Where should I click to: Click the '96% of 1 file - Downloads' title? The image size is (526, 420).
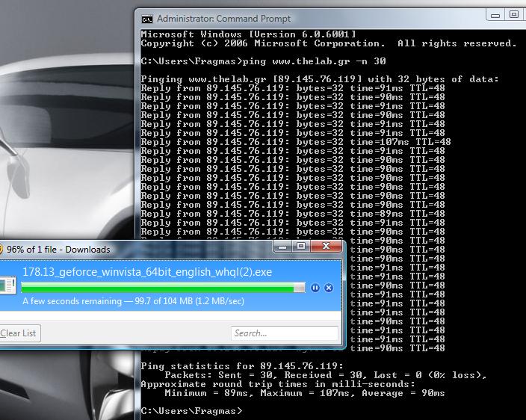[58, 250]
